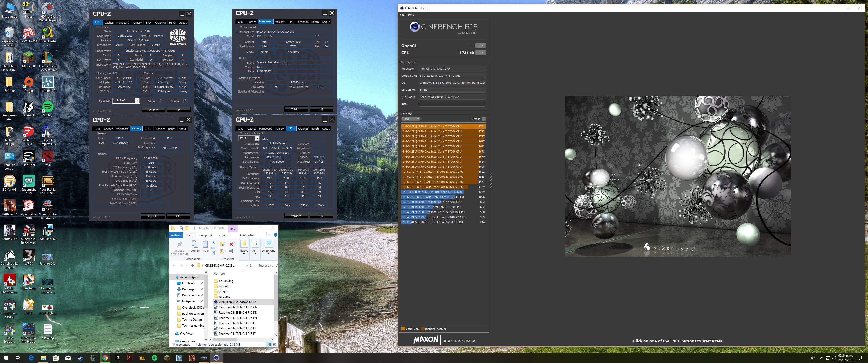Open Slot #1 memory slot dropdown in CPU-Z
This screenshot has height=363, width=868.
(x=257, y=138)
